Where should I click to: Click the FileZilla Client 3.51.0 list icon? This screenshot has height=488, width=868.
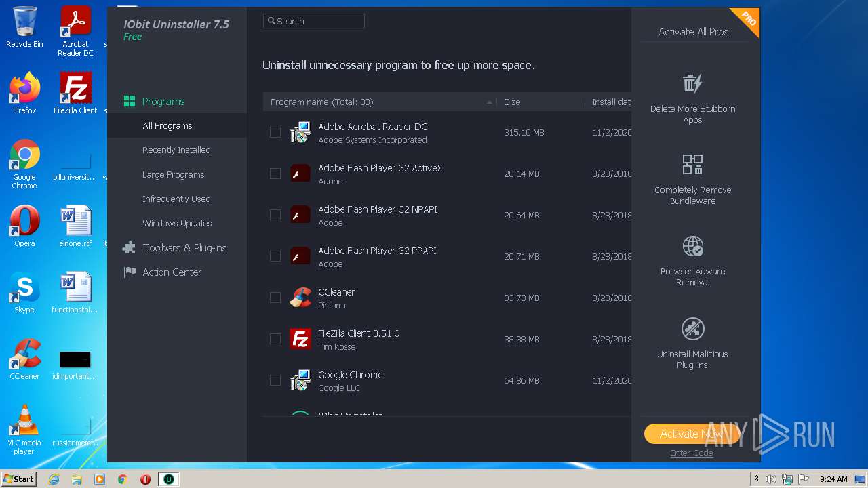300,339
